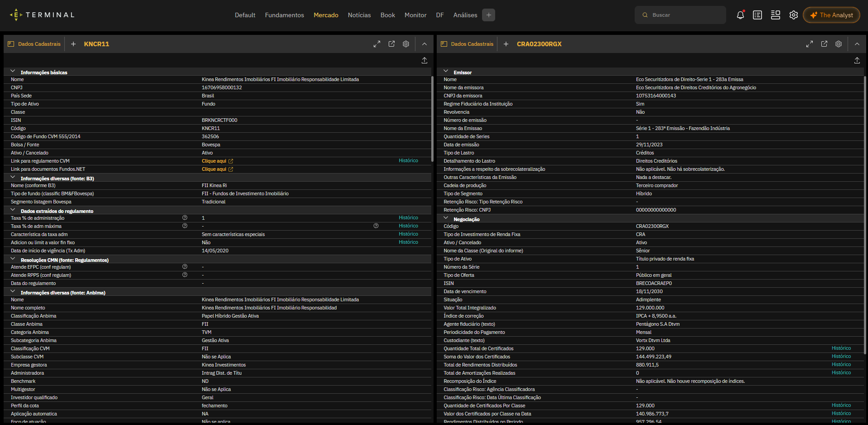Collapse Resoluções CMN section
The width and height of the screenshot is (868, 425).
13,259
